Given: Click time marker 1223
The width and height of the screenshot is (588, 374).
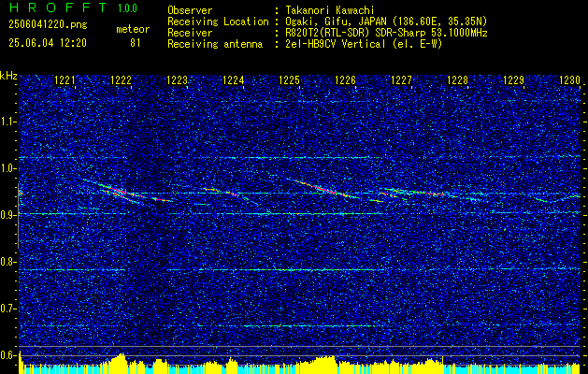Looking at the screenshot, I should coord(177,79).
